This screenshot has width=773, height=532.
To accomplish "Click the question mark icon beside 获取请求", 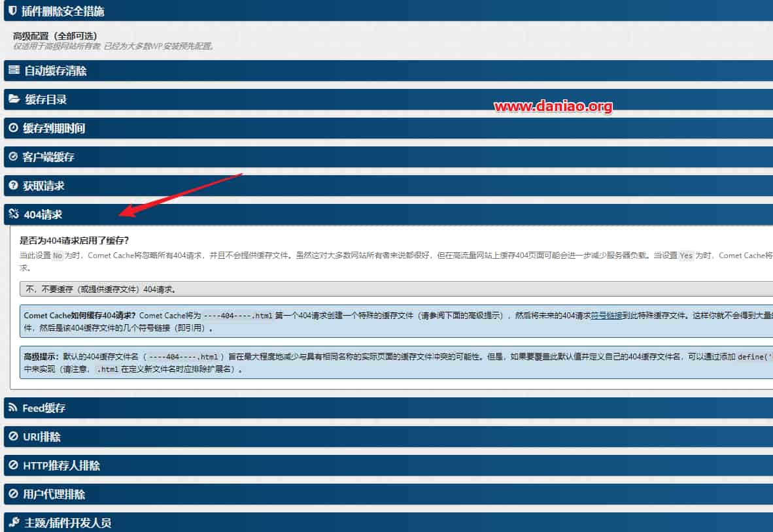I will pos(13,185).
